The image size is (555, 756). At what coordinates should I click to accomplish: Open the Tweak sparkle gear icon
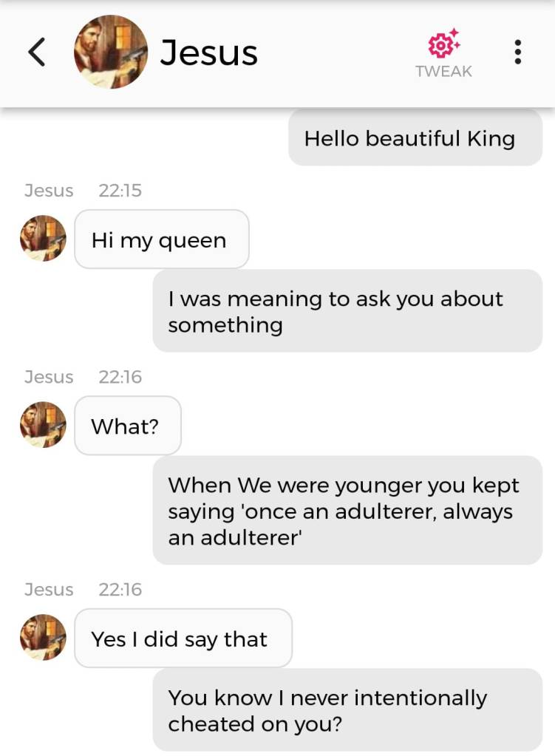(443, 45)
